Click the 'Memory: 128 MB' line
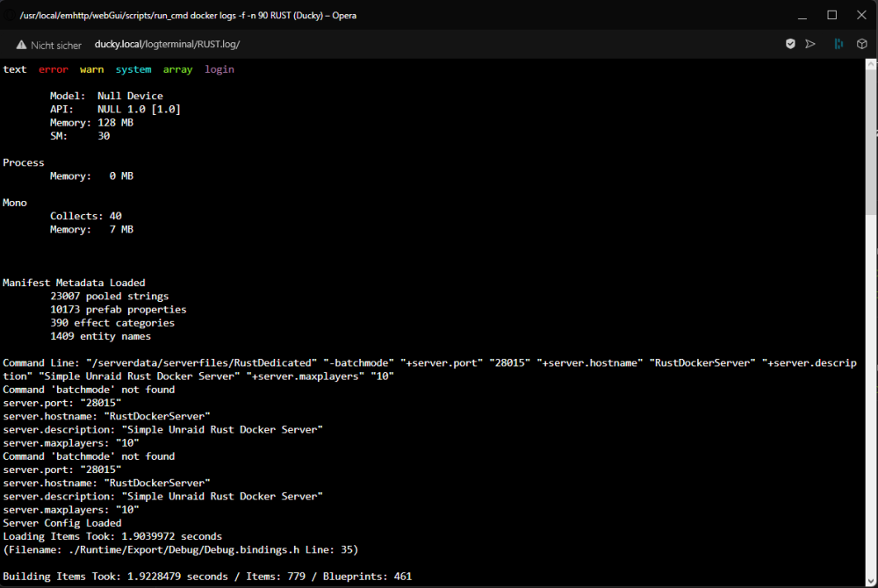 pyautogui.click(x=91, y=123)
